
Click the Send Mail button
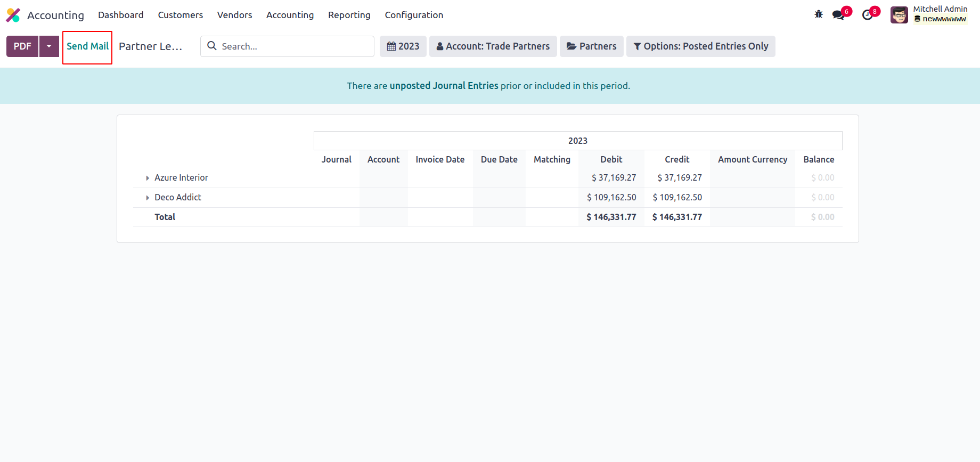coord(87,46)
